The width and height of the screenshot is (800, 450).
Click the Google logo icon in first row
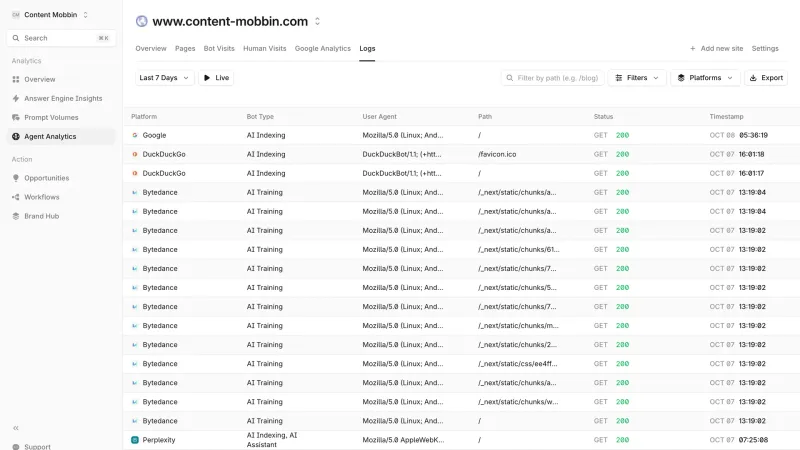coord(135,135)
